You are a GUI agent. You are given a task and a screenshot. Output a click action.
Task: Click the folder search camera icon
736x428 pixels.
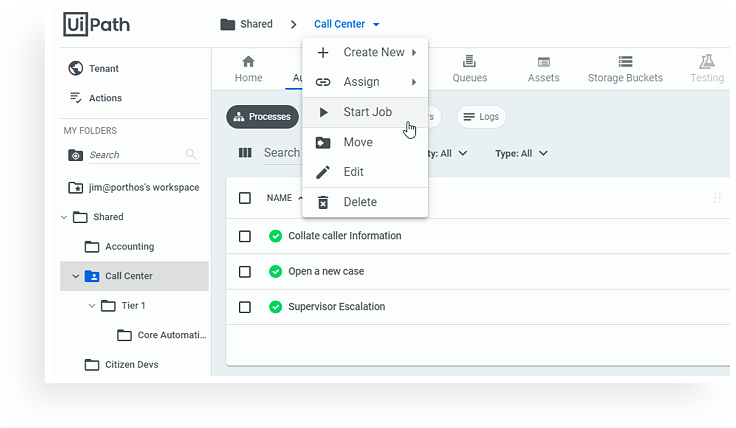(76, 155)
